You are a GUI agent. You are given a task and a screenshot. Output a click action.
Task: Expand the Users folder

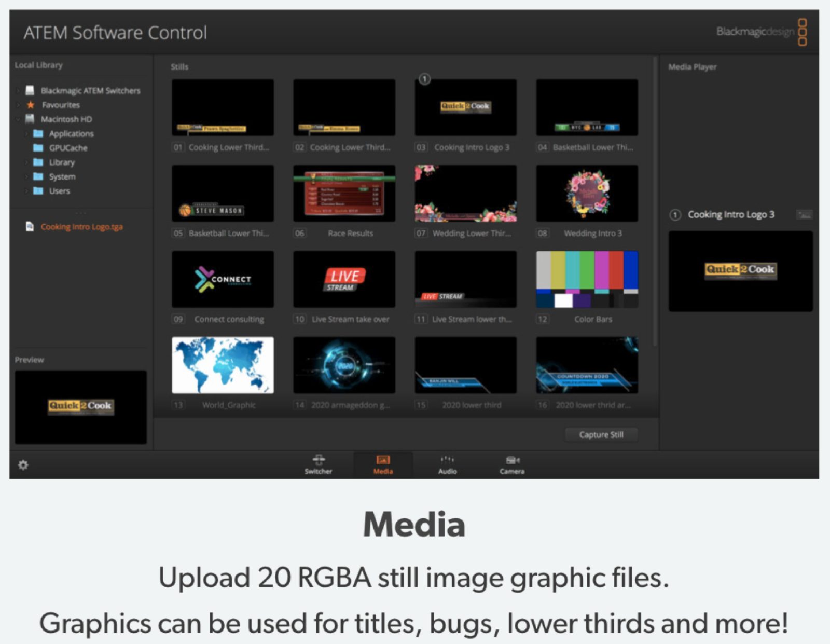point(26,191)
